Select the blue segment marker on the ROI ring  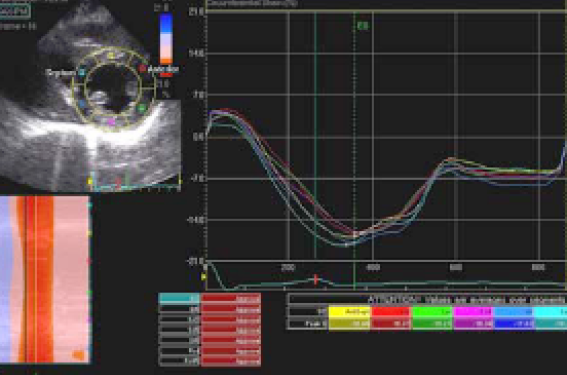(x=82, y=104)
